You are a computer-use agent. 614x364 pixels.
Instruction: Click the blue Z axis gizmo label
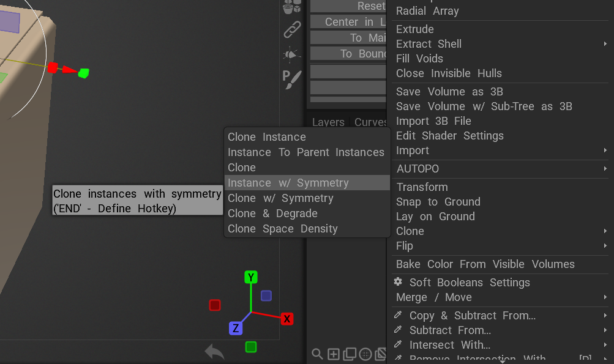tap(235, 329)
